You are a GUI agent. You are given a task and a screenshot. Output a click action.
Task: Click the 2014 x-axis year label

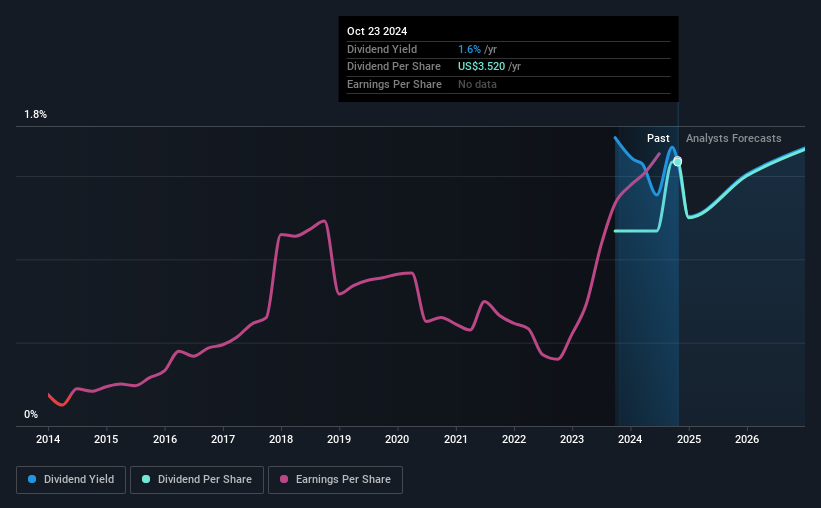[x=48, y=439]
